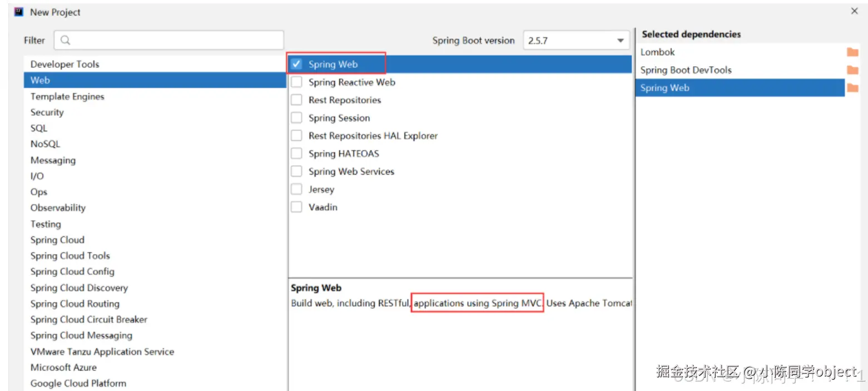Open the Template Engines category
This screenshot has width=868, height=391.
(x=155, y=96)
